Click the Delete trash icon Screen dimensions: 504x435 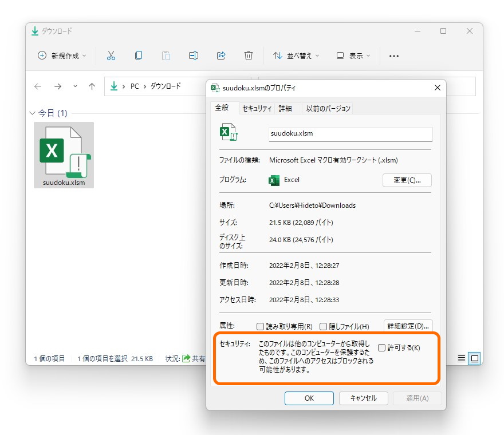point(248,55)
